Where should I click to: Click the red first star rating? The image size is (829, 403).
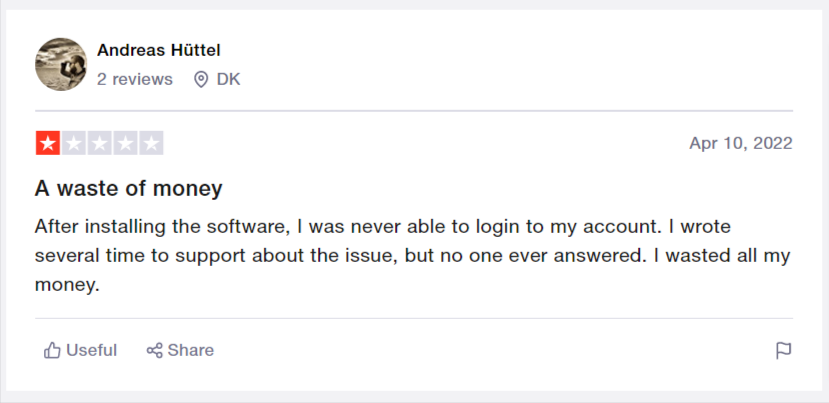[48, 143]
